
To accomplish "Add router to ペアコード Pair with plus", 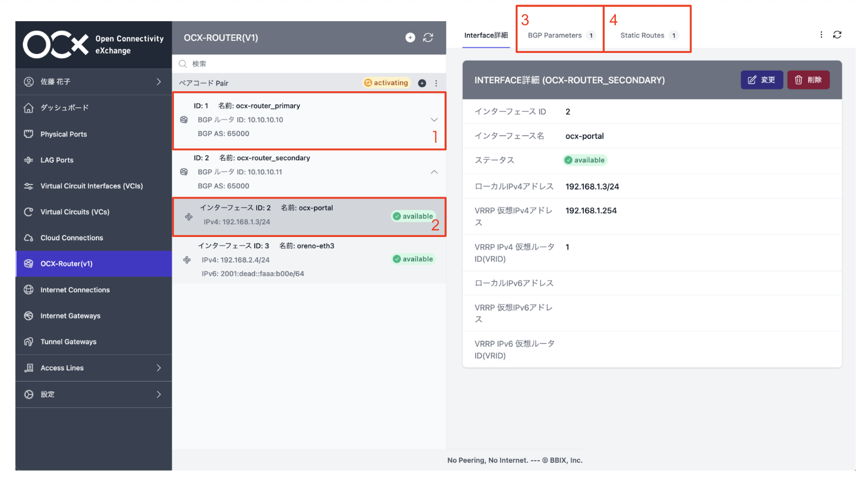I will pos(422,83).
